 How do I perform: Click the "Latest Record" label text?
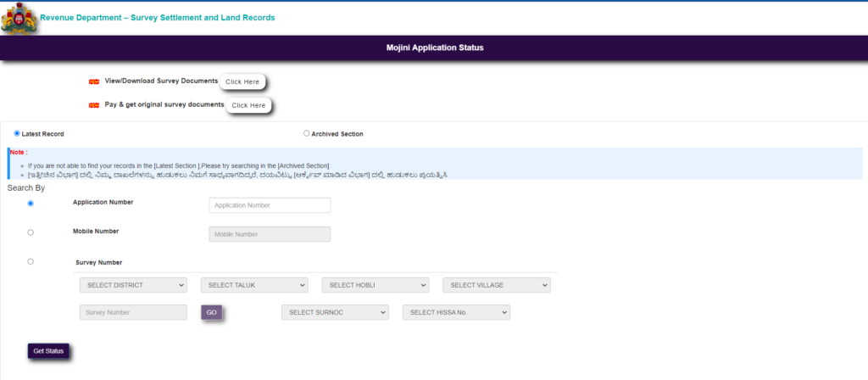click(x=42, y=134)
